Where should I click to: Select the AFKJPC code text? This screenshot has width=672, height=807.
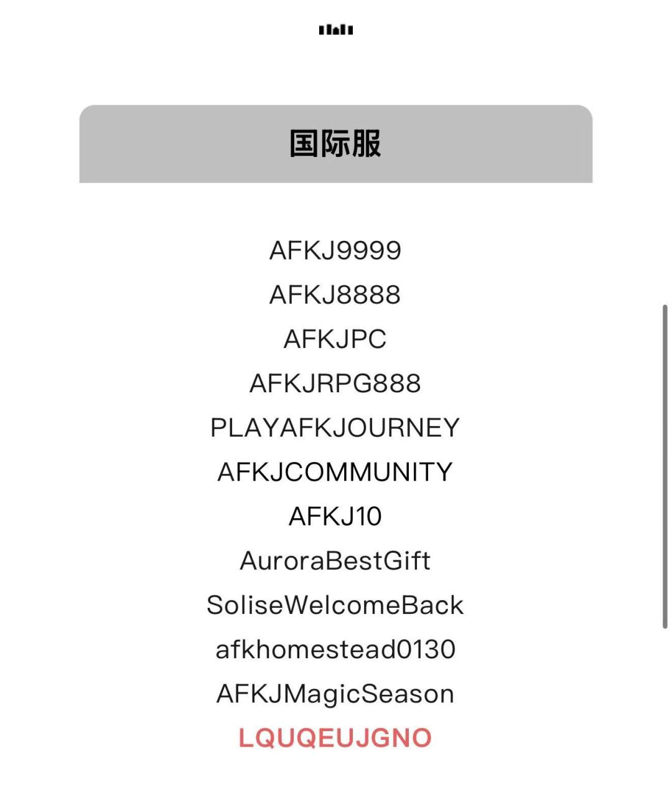(335, 339)
